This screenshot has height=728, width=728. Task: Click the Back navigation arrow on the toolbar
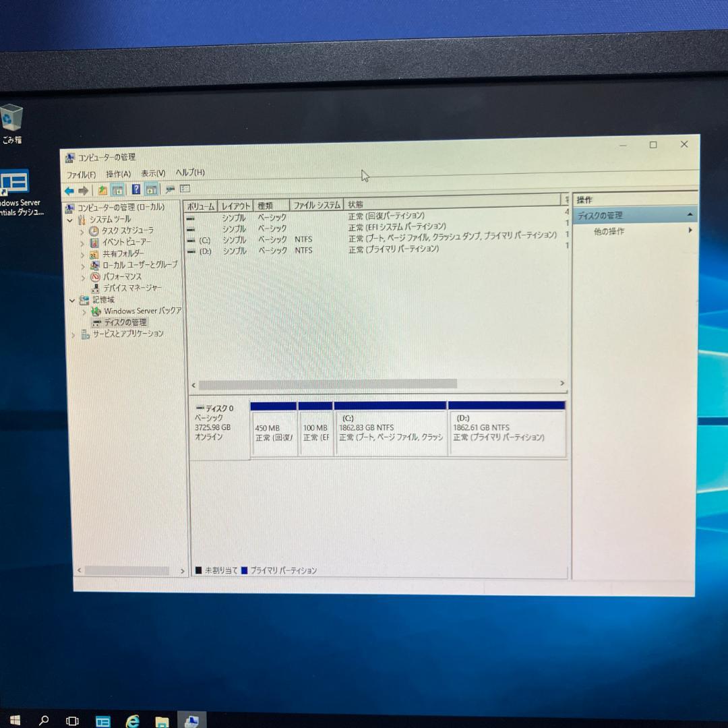pyautogui.click(x=69, y=190)
